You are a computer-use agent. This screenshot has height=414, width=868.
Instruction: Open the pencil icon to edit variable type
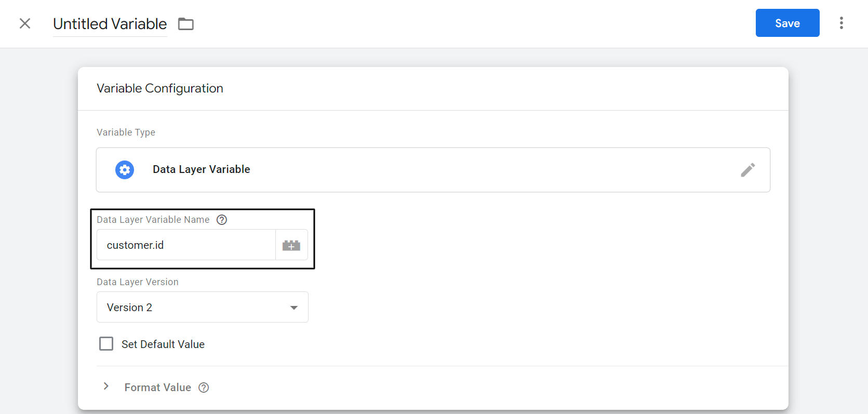coord(748,170)
